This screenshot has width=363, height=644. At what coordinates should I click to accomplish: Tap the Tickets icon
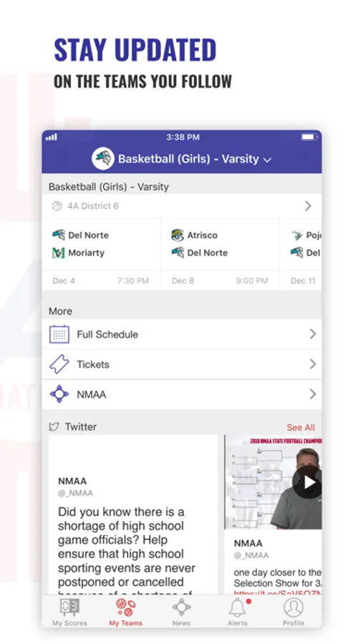tap(59, 364)
